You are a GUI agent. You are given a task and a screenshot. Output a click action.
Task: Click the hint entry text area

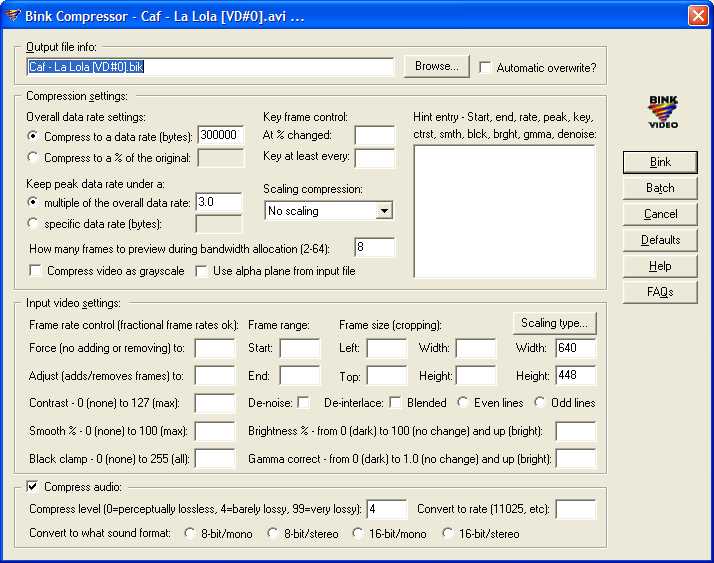tap(504, 210)
